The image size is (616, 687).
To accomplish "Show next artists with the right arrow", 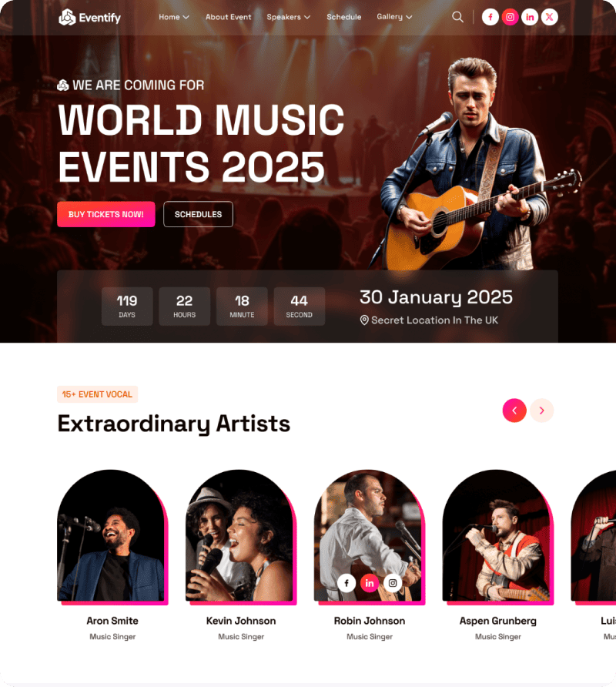I will click(542, 411).
